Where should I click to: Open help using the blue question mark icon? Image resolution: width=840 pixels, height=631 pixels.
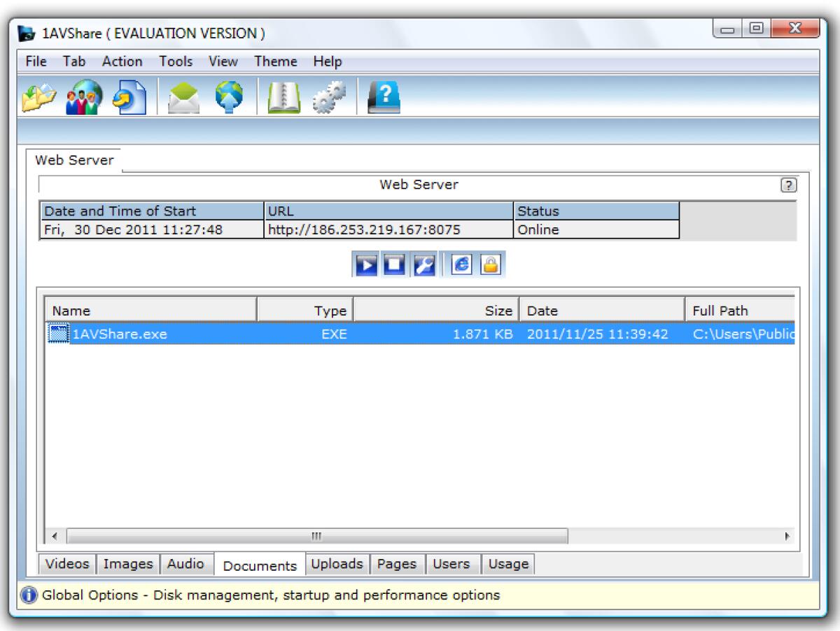(x=382, y=98)
